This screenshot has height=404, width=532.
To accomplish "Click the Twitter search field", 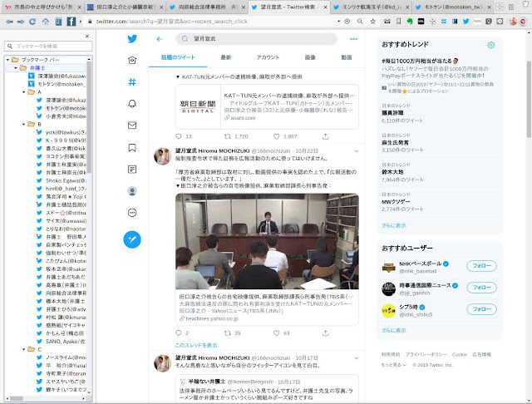I will [x=257, y=39].
